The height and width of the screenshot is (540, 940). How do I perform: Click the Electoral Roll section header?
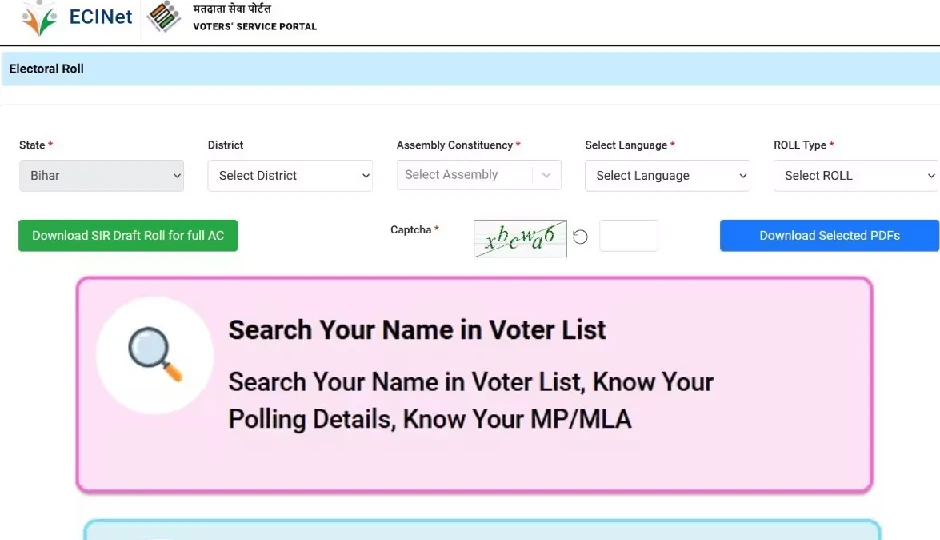point(47,69)
